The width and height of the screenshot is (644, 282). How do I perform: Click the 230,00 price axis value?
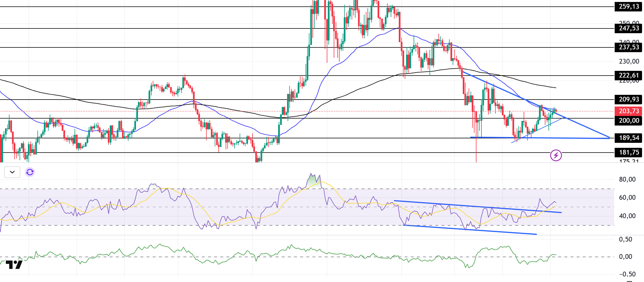[x=629, y=61]
